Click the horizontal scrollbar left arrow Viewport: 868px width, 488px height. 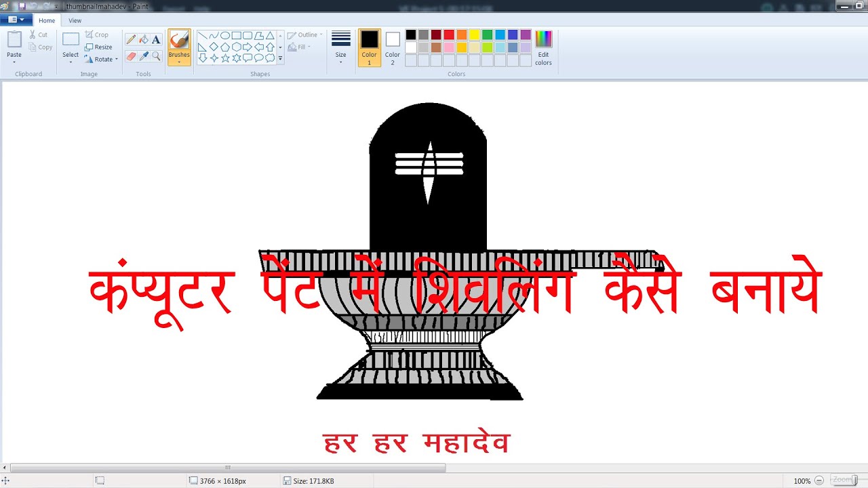(5, 468)
